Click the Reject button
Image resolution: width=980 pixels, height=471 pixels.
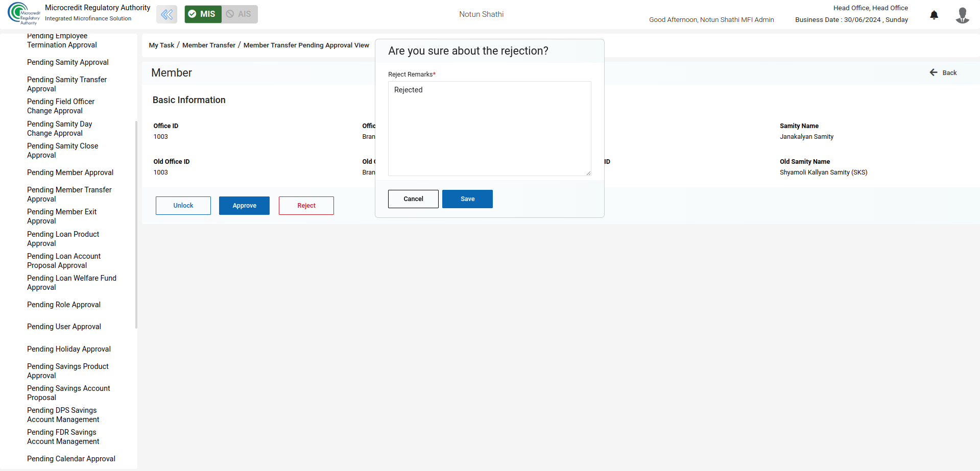click(306, 206)
